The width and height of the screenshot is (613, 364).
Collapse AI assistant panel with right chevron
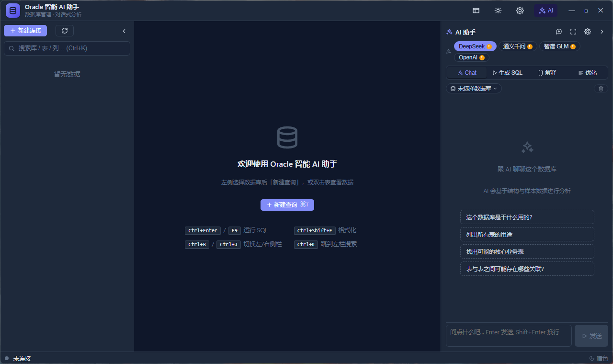(x=602, y=32)
